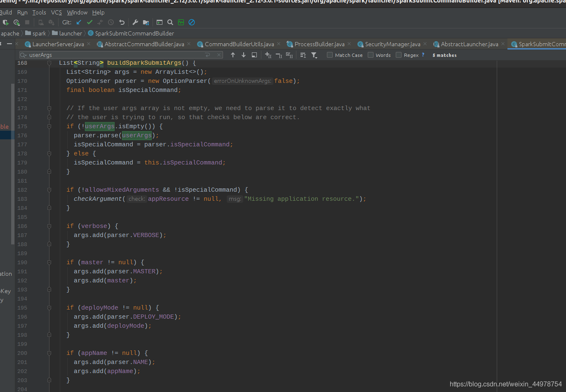Open Git Show History clock icon
Screen dimensions: 566x392
coord(111,22)
